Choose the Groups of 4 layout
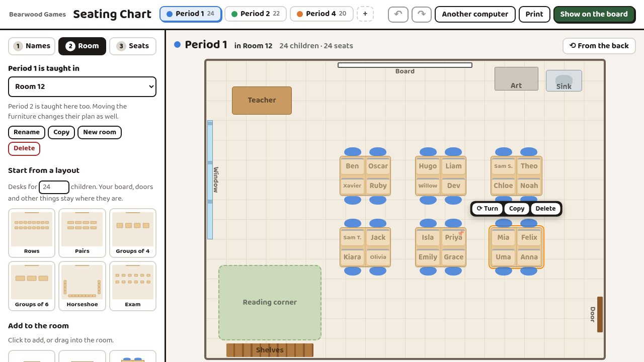 pyautogui.click(x=133, y=233)
